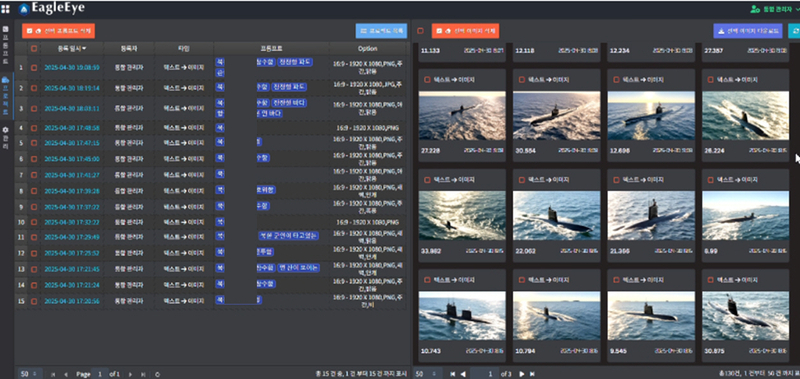The image size is (800, 379).
Task: Select checkbox of image card scored 30.554
Action: (x=522, y=80)
